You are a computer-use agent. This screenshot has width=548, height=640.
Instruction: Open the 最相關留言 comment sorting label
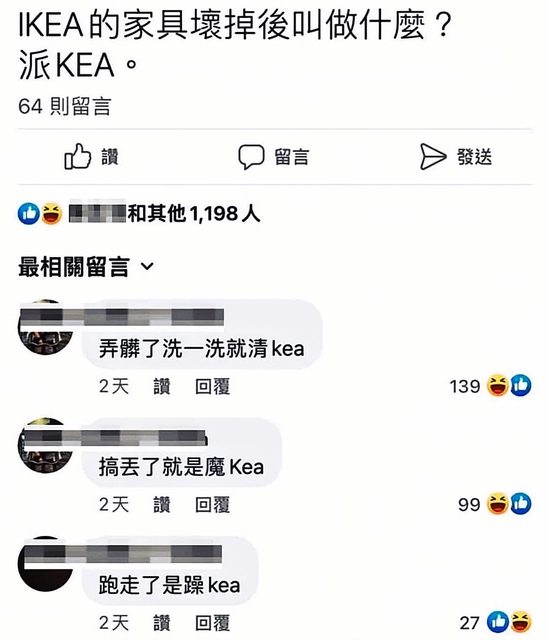click(x=74, y=267)
